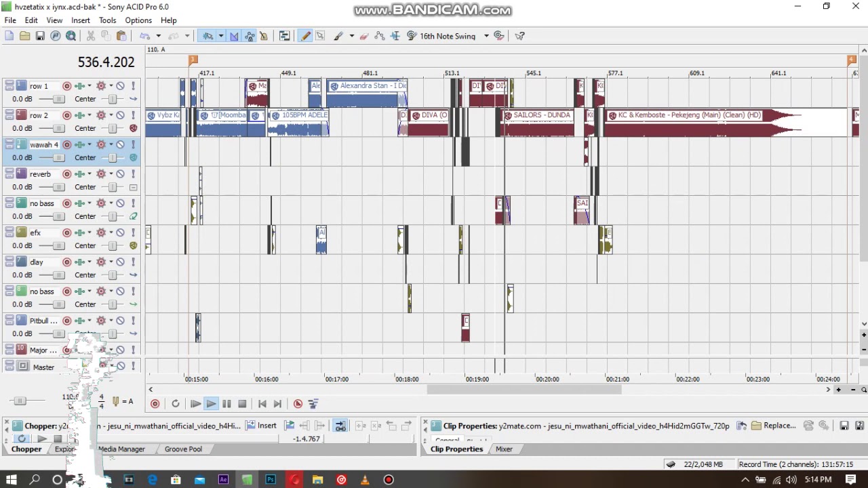Stop playback in transport bar
The width and height of the screenshot is (868, 488).
242,404
